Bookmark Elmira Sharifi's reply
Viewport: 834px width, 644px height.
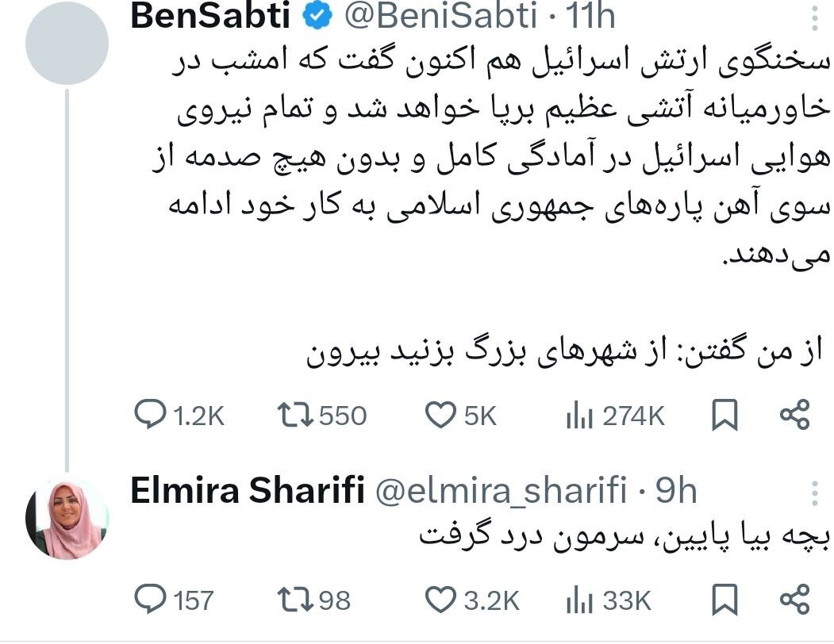724,600
